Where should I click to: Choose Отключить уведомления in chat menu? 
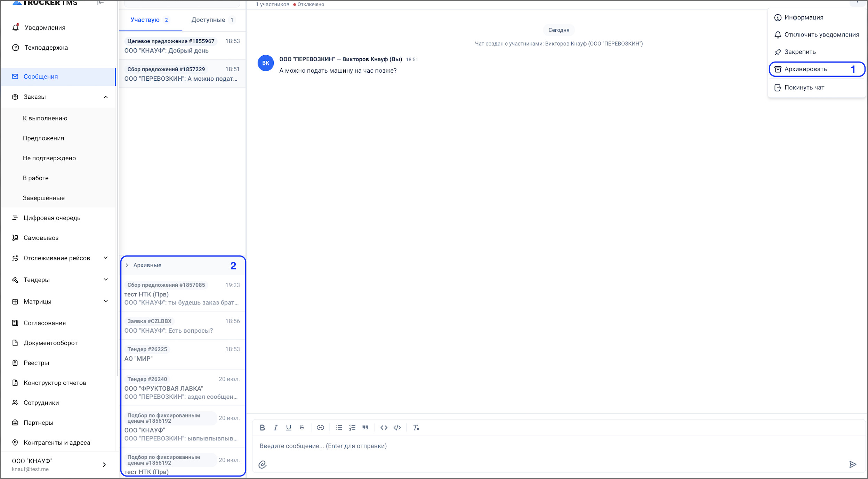[x=816, y=35]
